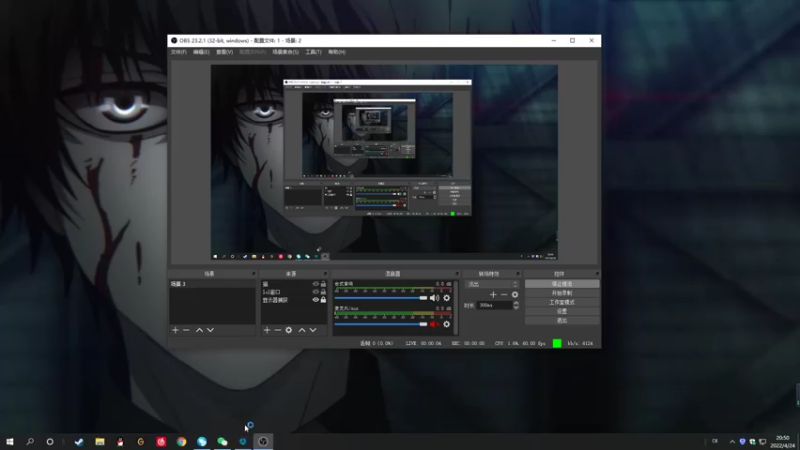
Task: Open the 场景集合(S) menu
Action: pyautogui.click(x=285, y=52)
